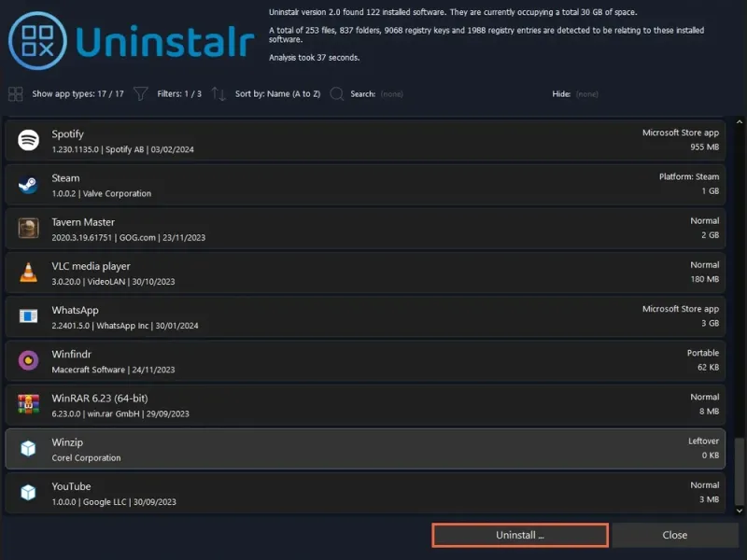
Task: Select the Winzip cube icon
Action: tap(29, 448)
